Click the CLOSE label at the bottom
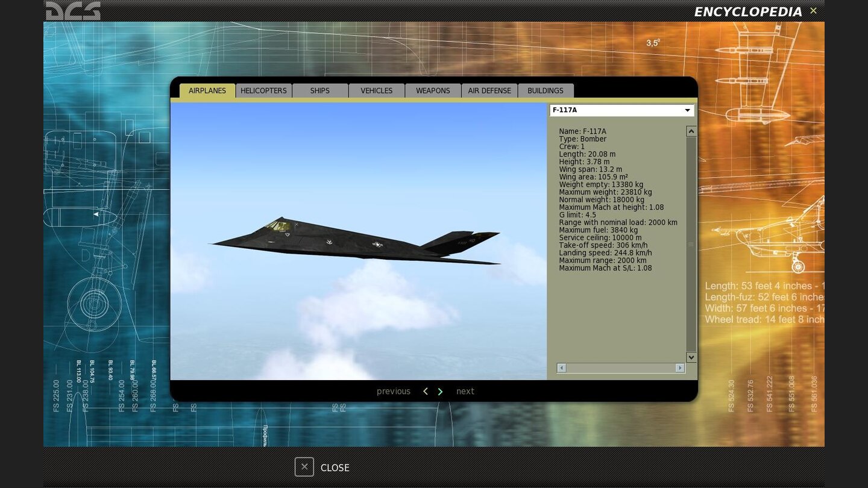 pyautogui.click(x=335, y=468)
